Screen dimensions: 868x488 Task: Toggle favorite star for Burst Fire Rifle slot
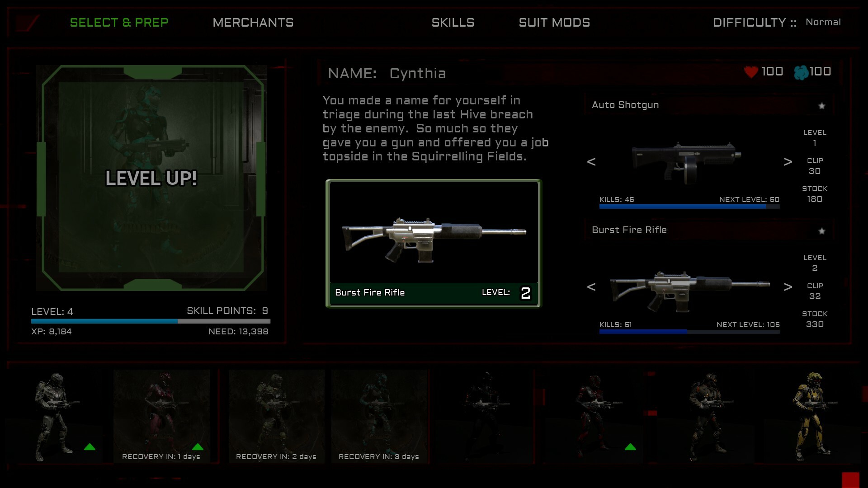(x=822, y=231)
